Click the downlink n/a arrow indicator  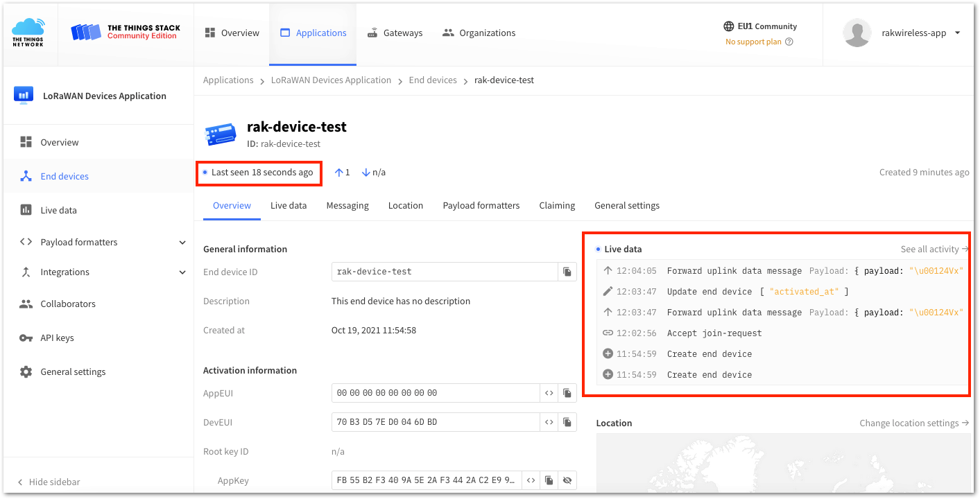click(374, 172)
